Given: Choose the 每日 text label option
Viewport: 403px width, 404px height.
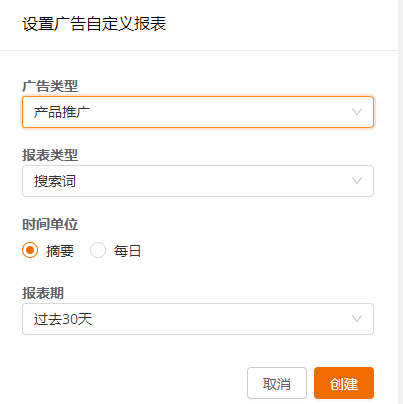Looking at the screenshot, I should [x=127, y=251].
